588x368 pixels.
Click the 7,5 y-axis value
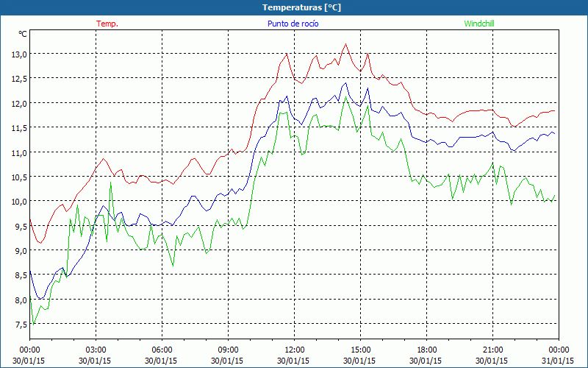point(21,325)
